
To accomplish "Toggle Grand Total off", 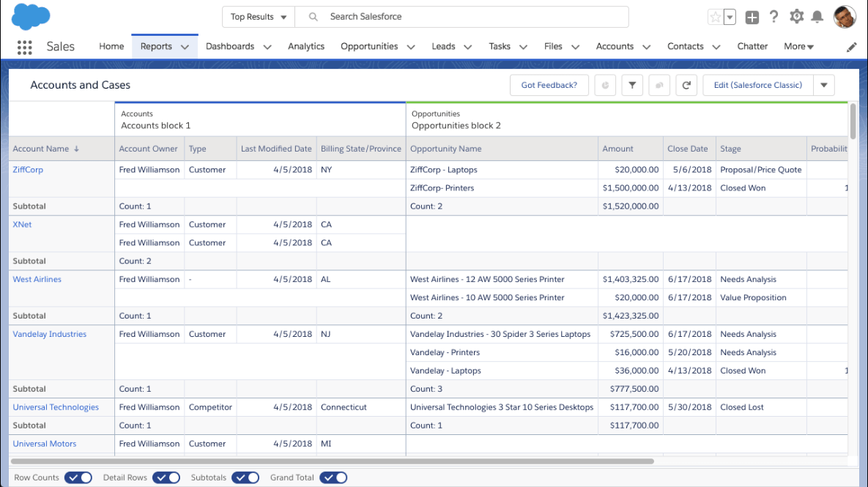I will click(333, 477).
